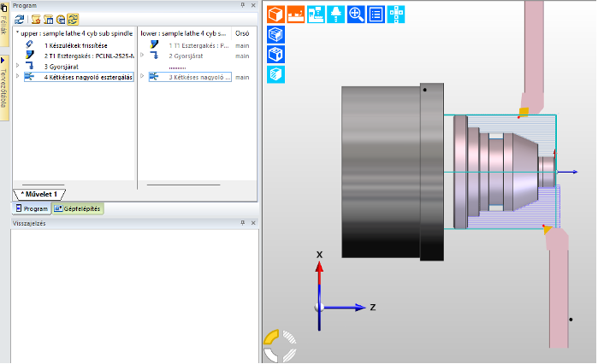Select 2 Gyorsjárat in the lower list
This screenshot has height=364, width=598.
click(186, 56)
